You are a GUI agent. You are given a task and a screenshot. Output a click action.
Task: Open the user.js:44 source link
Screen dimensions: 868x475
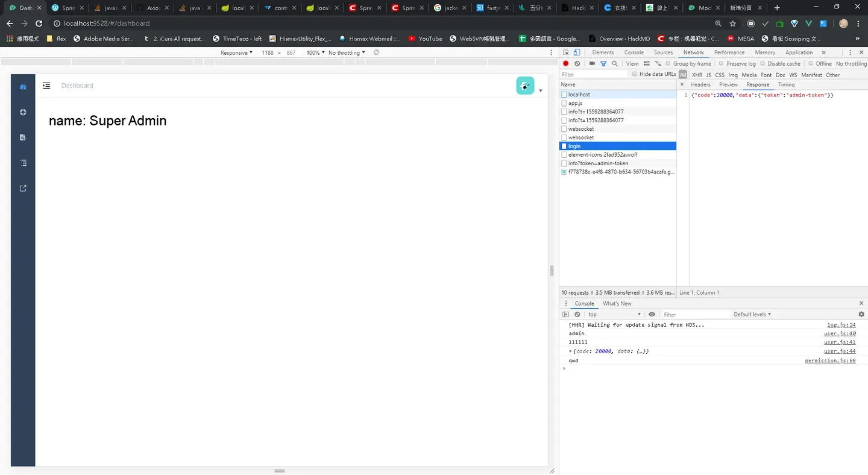pyautogui.click(x=840, y=351)
